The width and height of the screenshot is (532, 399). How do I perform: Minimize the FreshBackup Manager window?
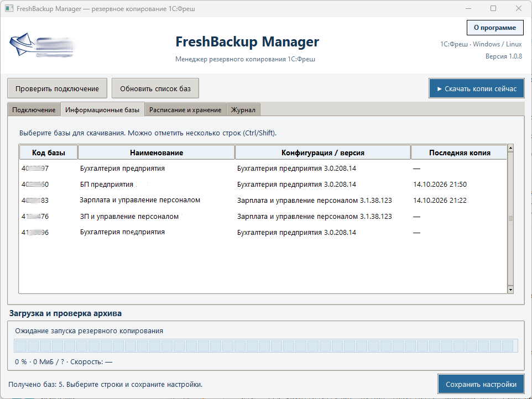click(x=468, y=8)
